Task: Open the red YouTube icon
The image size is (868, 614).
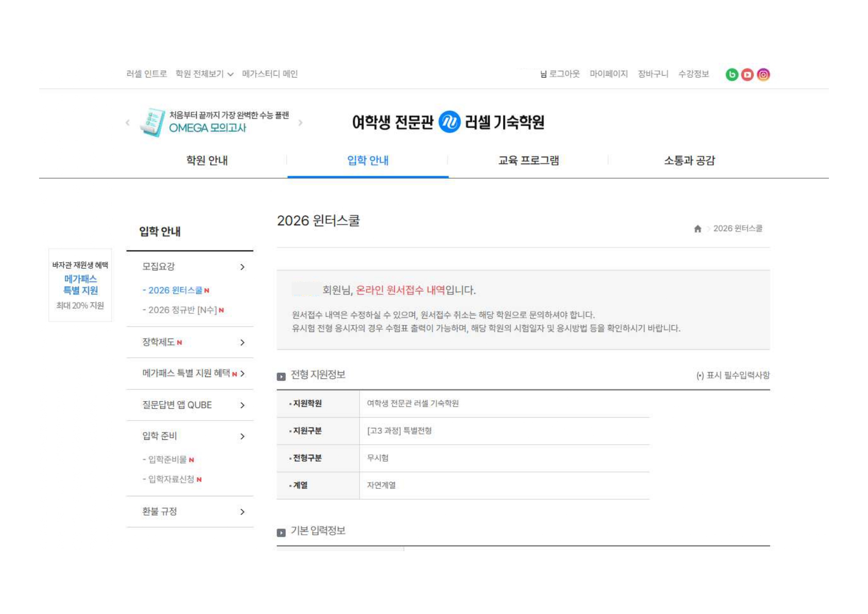Action: (x=747, y=75)
